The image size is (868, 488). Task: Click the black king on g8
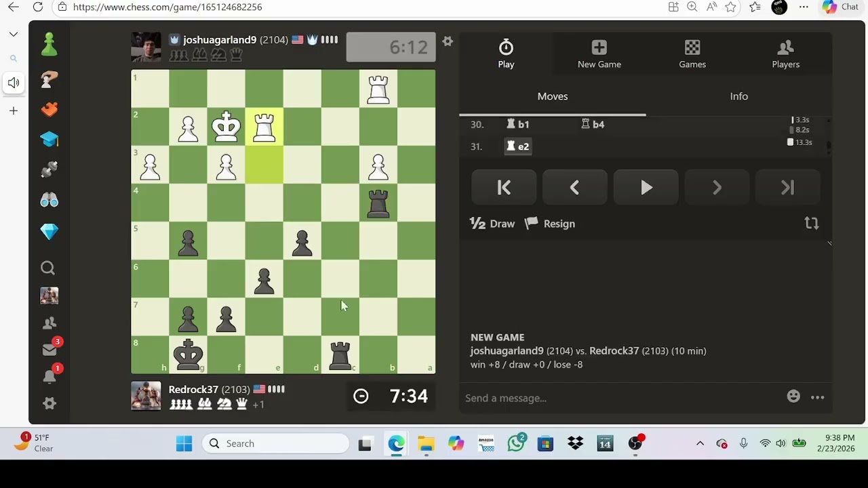point(189,354)
